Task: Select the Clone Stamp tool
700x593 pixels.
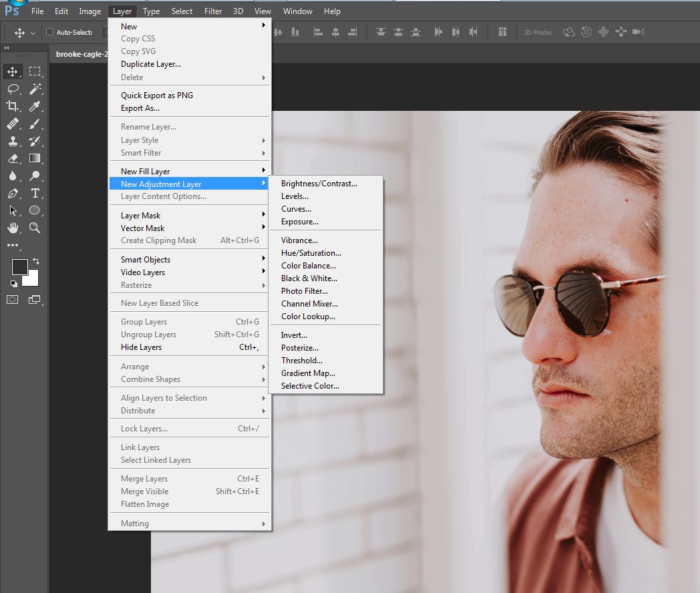Action: coord(12,141)
